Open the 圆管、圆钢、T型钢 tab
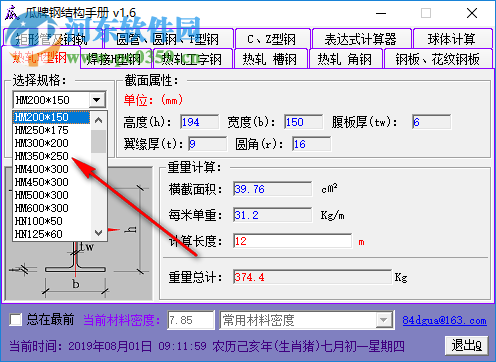Screen dimensions: 496x362 168,39
